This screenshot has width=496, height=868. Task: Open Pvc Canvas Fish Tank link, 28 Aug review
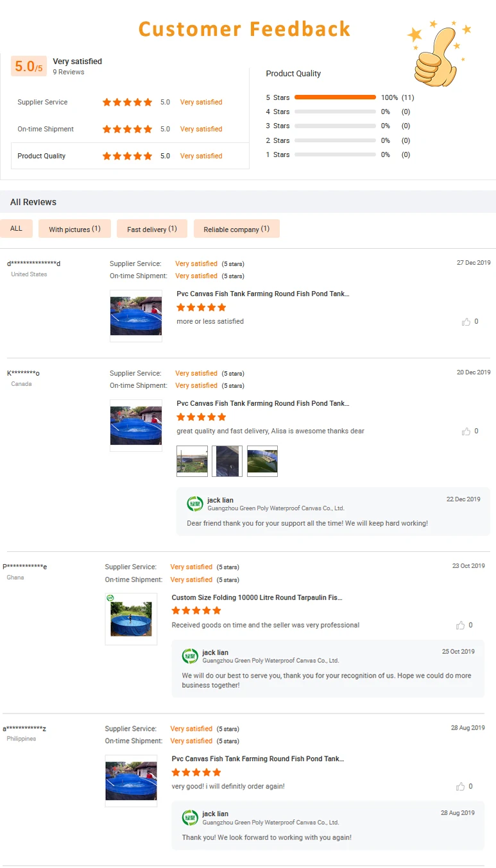tap(258, 758)
